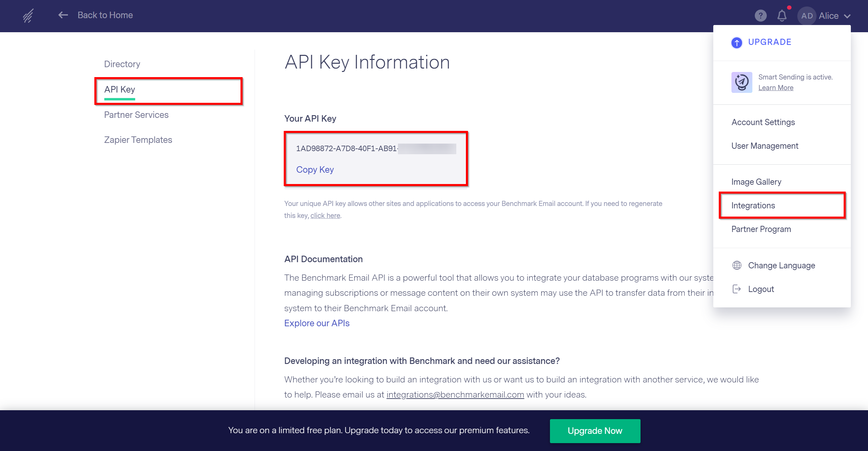The width and height of the screenshot is (868, 451).
Task: Click the Upgrade Now button
Action: [x=595, y=431]
